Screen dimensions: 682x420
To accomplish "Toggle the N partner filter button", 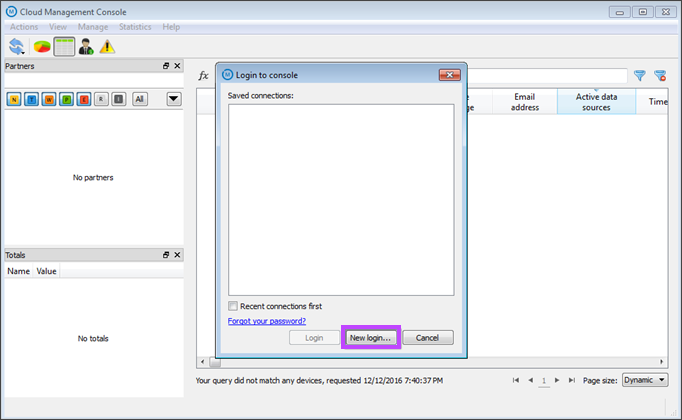I will [14, 100].
